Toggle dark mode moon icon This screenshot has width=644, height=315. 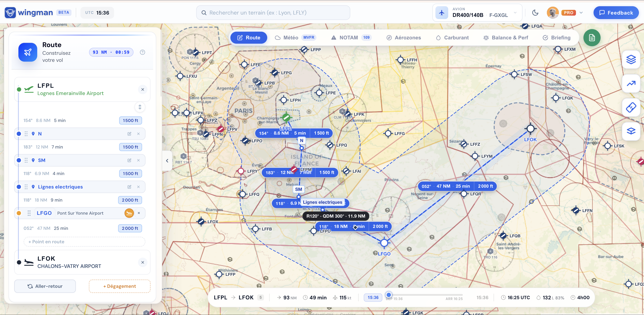pos(535,13)
